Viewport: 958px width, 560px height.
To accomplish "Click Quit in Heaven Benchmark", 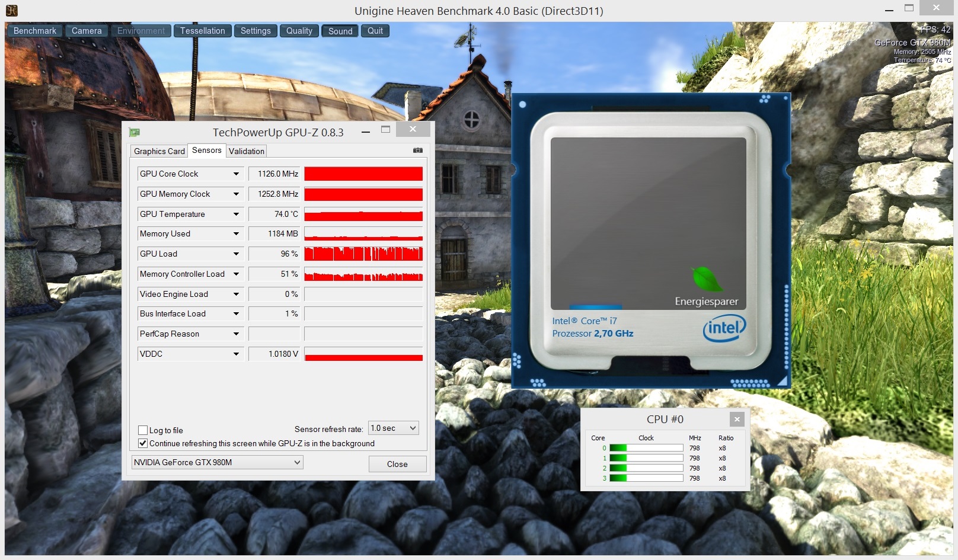I will (375, 31).
